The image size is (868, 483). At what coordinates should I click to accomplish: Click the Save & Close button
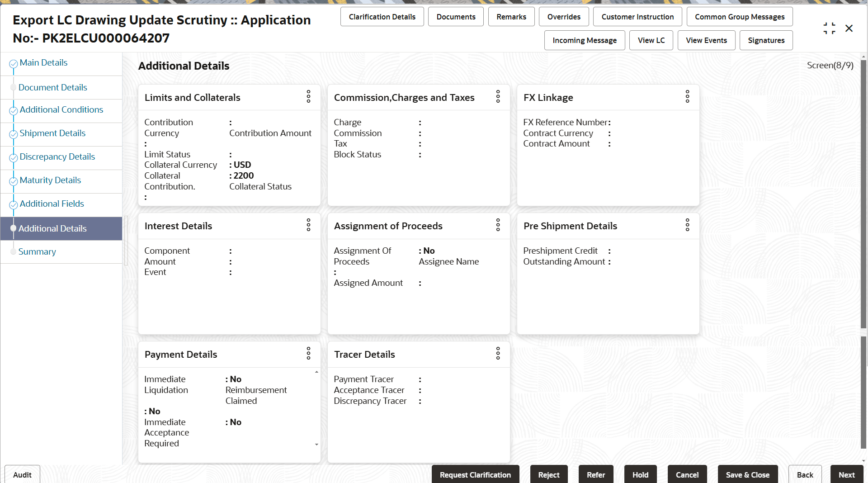(747, 474)
